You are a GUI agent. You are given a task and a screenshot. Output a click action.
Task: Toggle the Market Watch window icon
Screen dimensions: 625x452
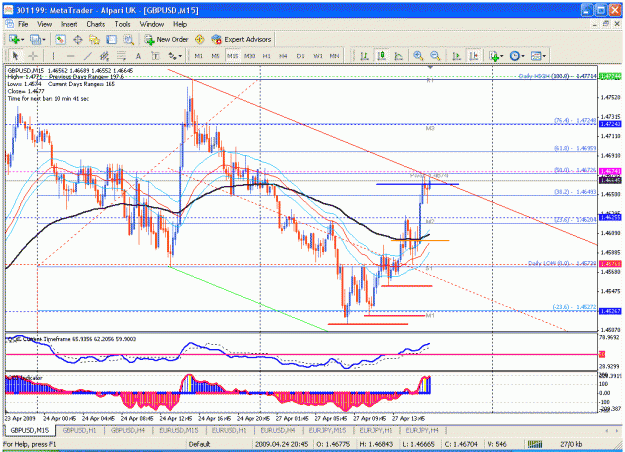(x=60, y=39)
